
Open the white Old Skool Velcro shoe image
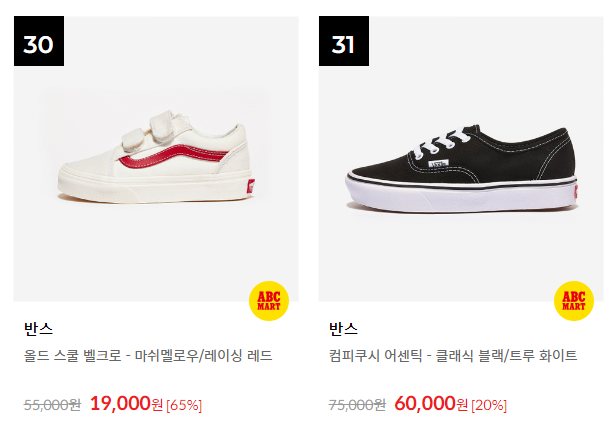pyautogui.click(x=156, y=158)
